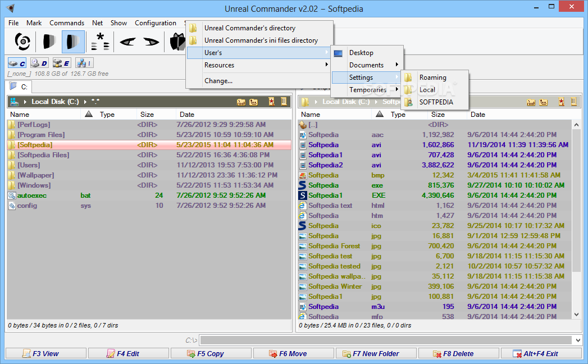Open the Mark menu
Viewport: 588px width, 364px height.
click(x=34, y=23)
